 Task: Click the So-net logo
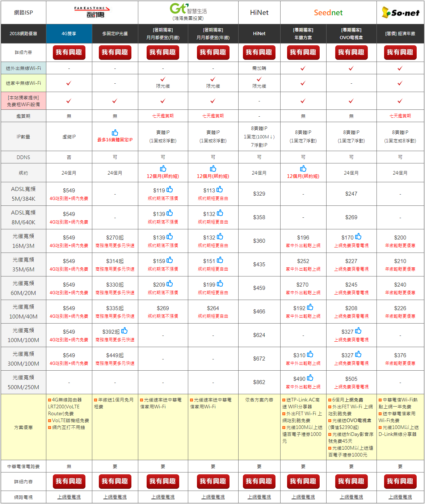coord(400,13)
